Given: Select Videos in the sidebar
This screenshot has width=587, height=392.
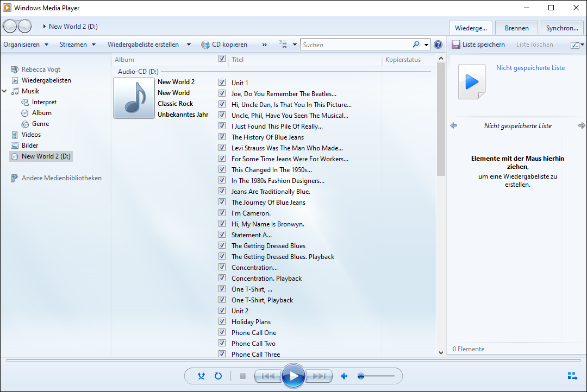Looking at the screenshot, I should (x=30, y=135).
